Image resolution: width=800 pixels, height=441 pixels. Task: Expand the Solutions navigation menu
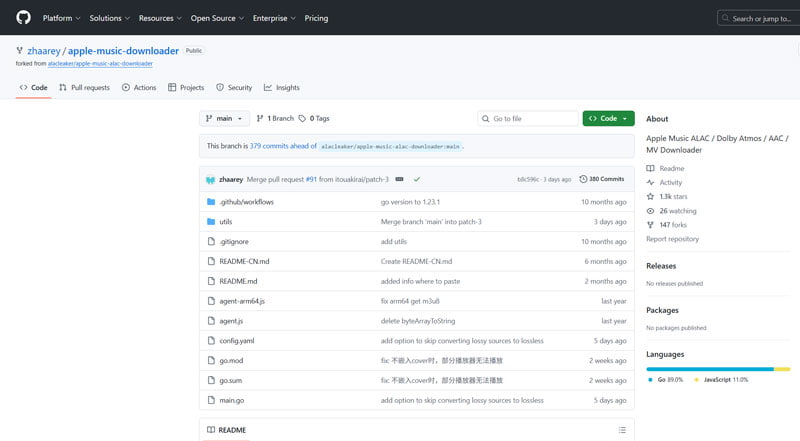coord(109,18)
